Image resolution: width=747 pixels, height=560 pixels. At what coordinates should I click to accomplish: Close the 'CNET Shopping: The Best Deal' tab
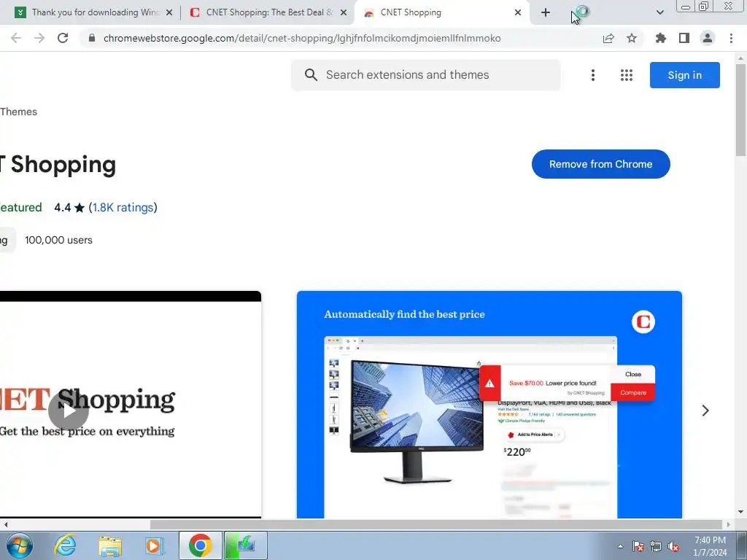(x=344, y=12)
